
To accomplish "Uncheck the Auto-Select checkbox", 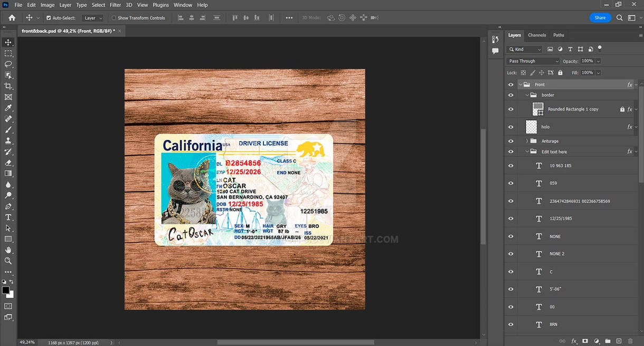I will [49, 18].
